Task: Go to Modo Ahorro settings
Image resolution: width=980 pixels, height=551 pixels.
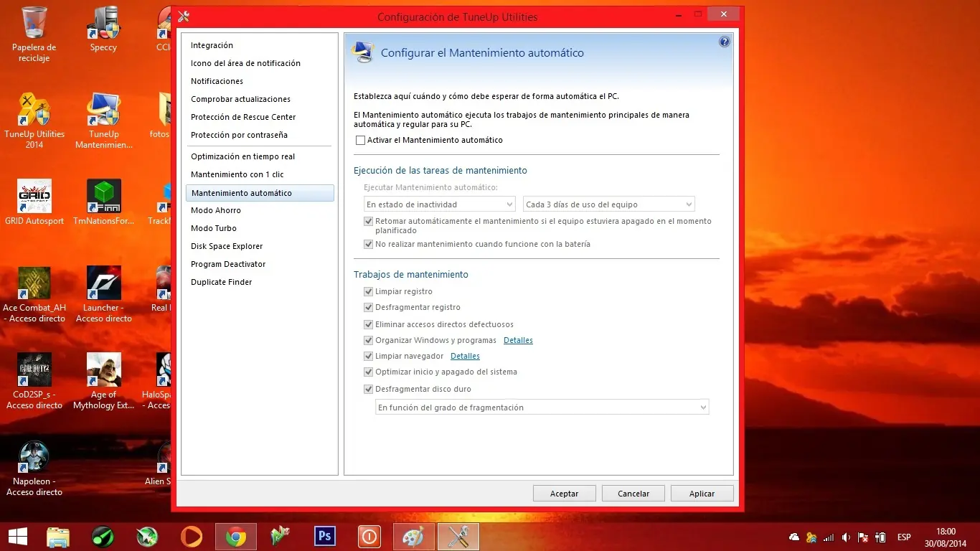Action: tap(215, 211)
